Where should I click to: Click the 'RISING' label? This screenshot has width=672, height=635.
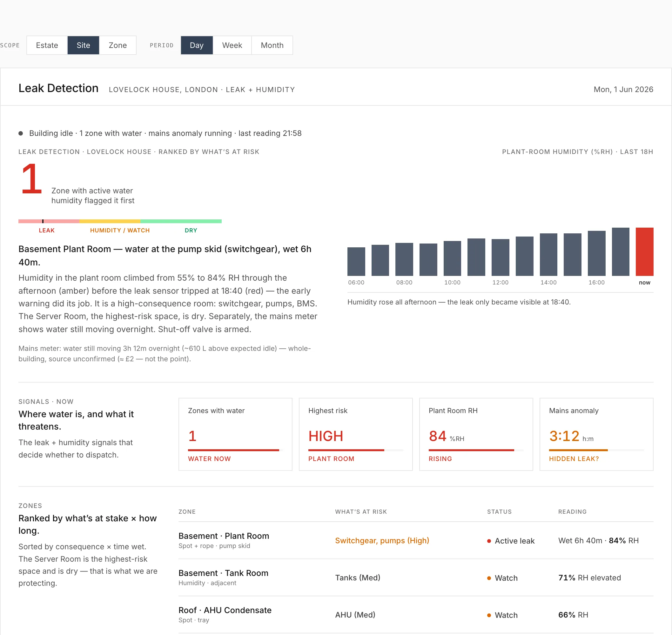440,459
